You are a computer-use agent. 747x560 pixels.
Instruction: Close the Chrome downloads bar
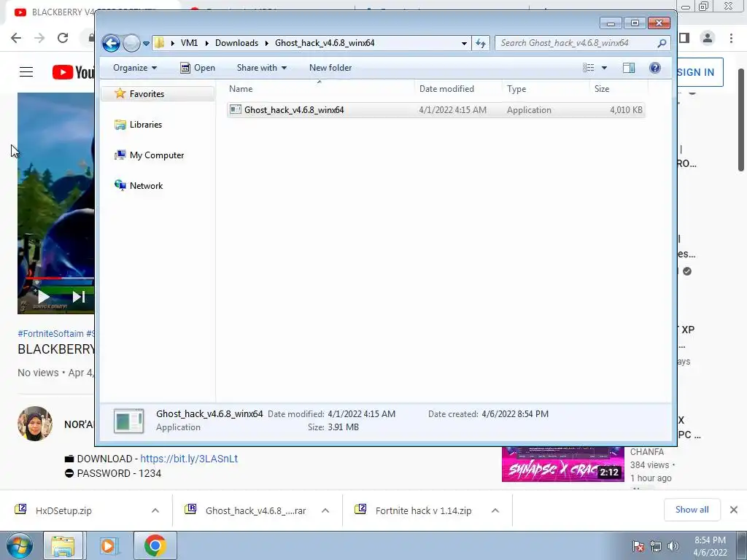tap(734, 510)
